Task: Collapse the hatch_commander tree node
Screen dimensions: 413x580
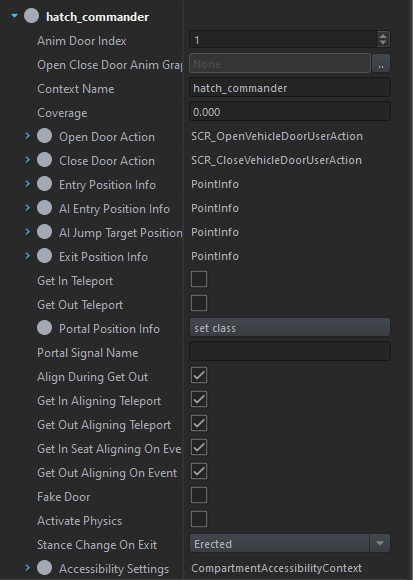Action: (x=14, y=16)
